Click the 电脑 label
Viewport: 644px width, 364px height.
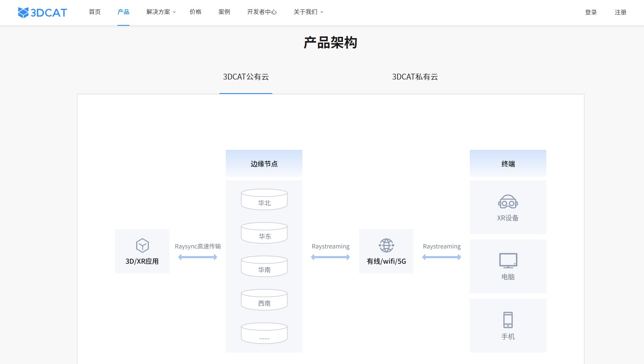click(x=508, y=277)
